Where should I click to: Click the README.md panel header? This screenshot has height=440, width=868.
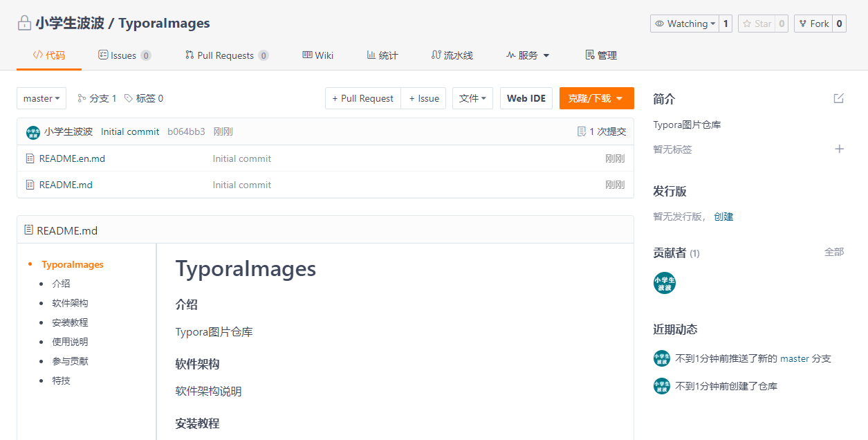click(x=325, y=230)
